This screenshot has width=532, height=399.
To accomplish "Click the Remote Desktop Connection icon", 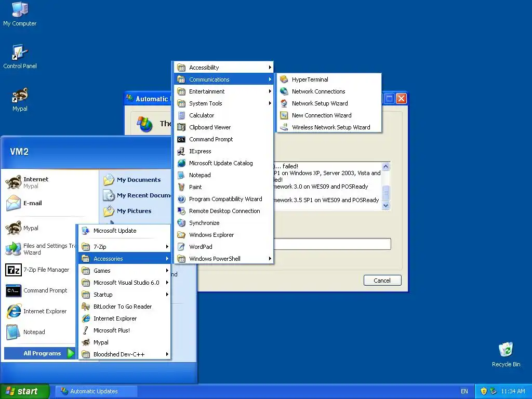I will [181, 211].
